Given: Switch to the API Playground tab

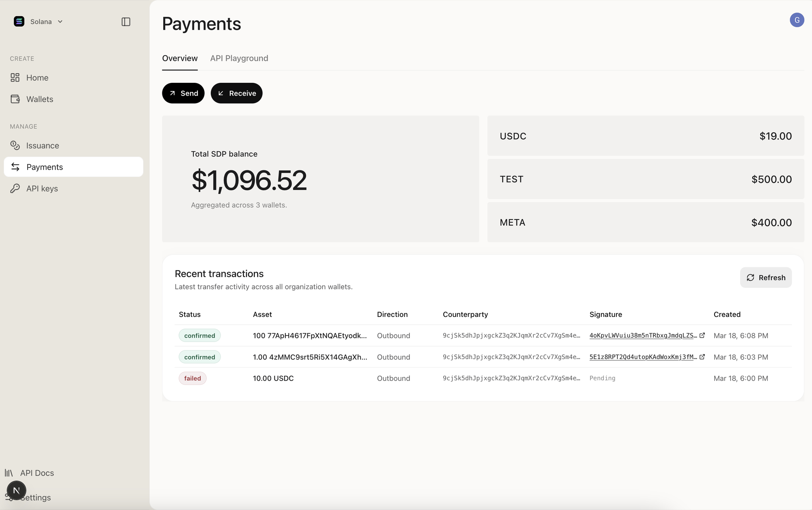Looking at the screenshot, I should click(239, 58).
